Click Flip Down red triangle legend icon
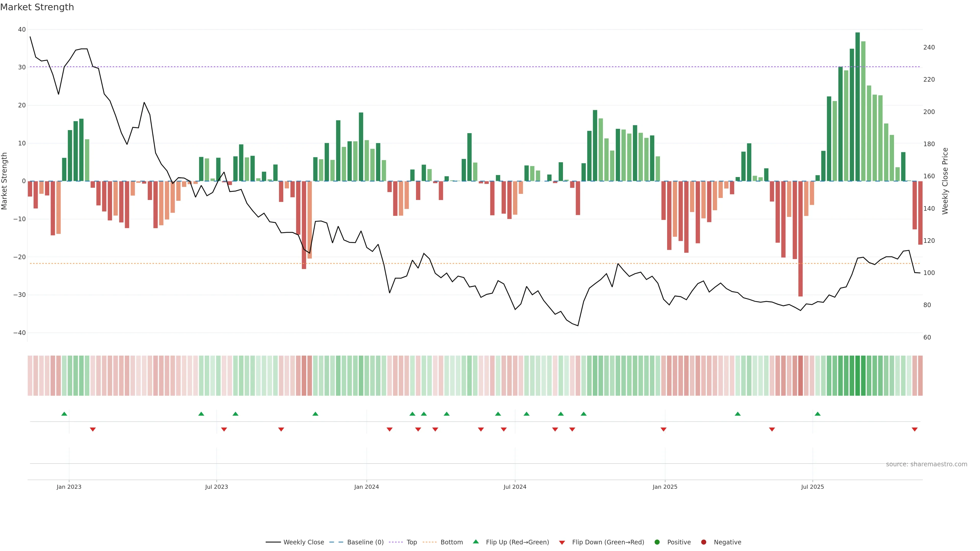Viewport: 980px width, 551px height. tap(562, 542)
